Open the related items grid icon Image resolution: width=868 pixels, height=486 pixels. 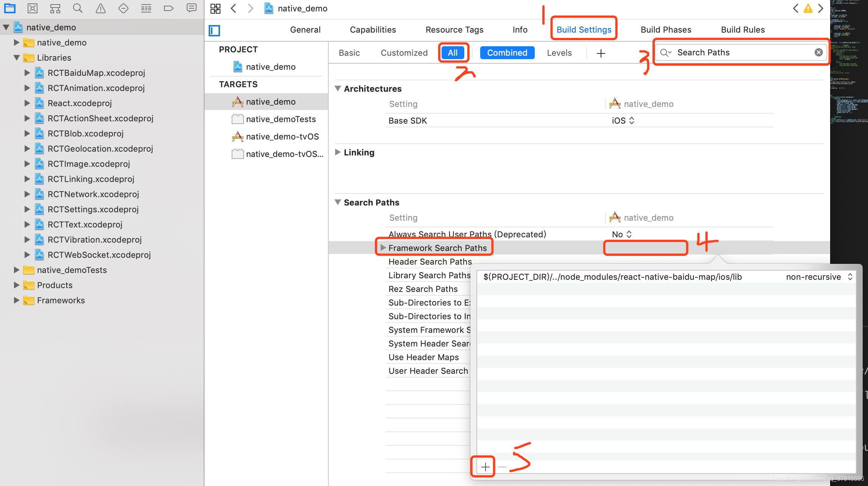pyautogui.click(x=215, y=8)
